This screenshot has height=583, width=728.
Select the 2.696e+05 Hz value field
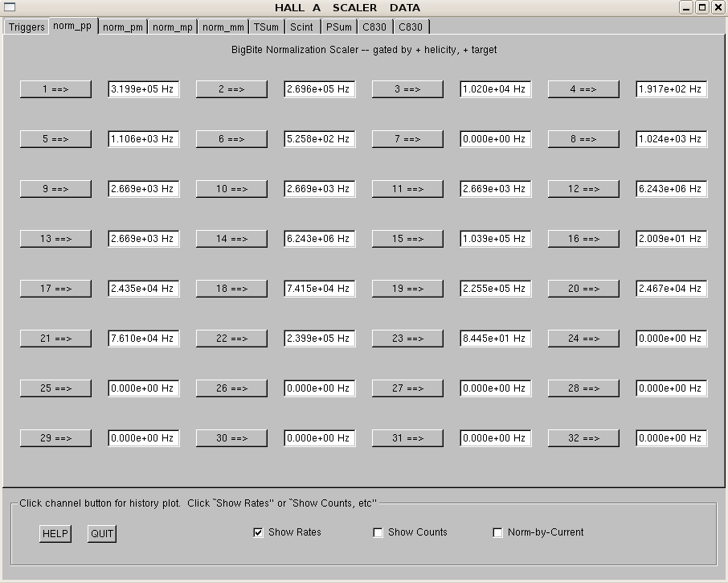(x=320, y=89)
